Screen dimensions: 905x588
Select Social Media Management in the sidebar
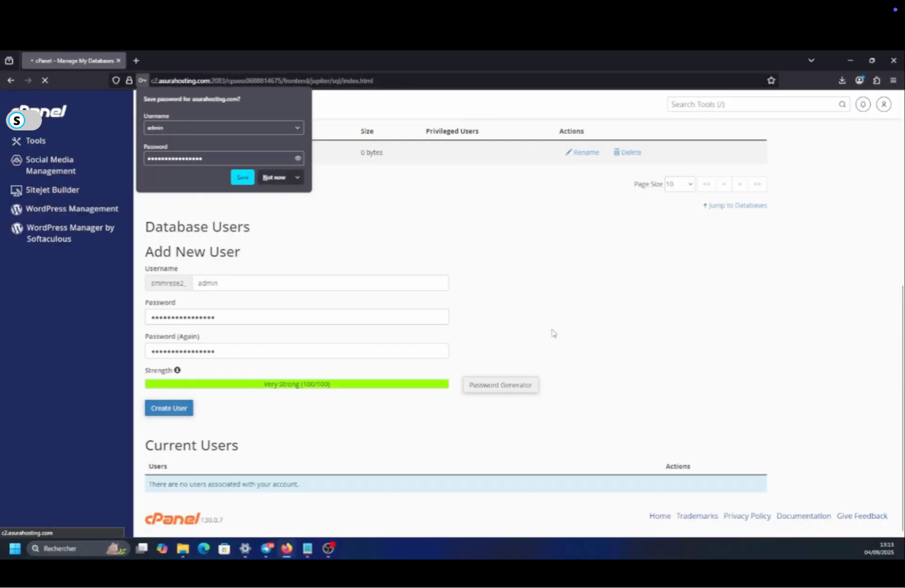coord(49,165)
